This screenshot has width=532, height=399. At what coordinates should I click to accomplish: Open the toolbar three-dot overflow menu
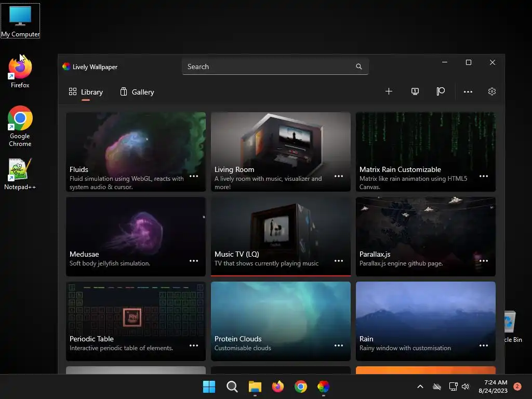point(468,91)
